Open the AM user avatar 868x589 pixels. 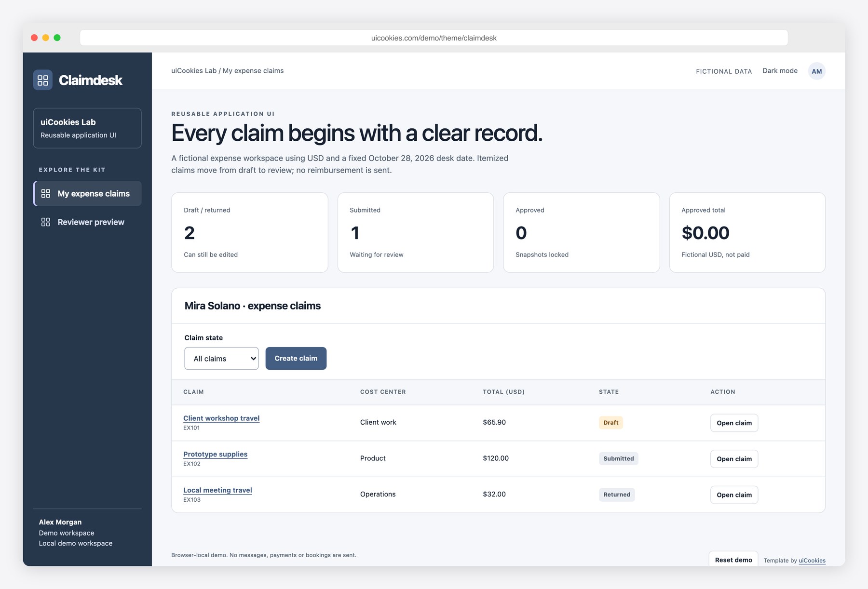point(816,71)
